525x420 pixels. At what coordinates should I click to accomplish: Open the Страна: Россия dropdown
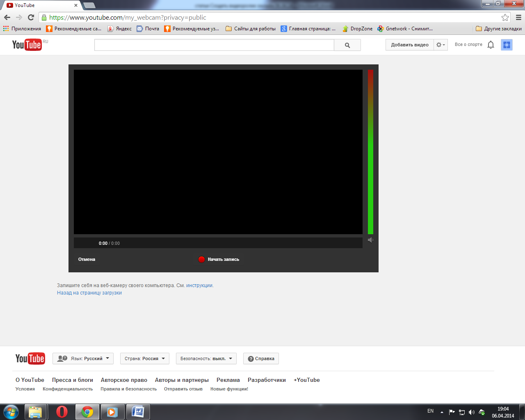click(144, 358)
